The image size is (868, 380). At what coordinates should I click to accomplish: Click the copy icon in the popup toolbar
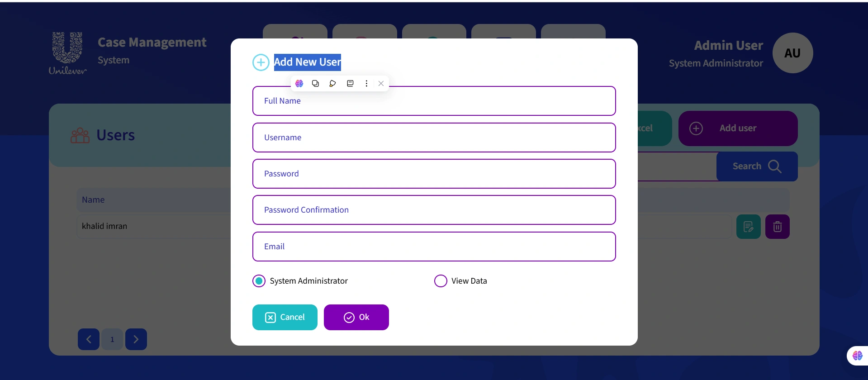click(316, 83)
